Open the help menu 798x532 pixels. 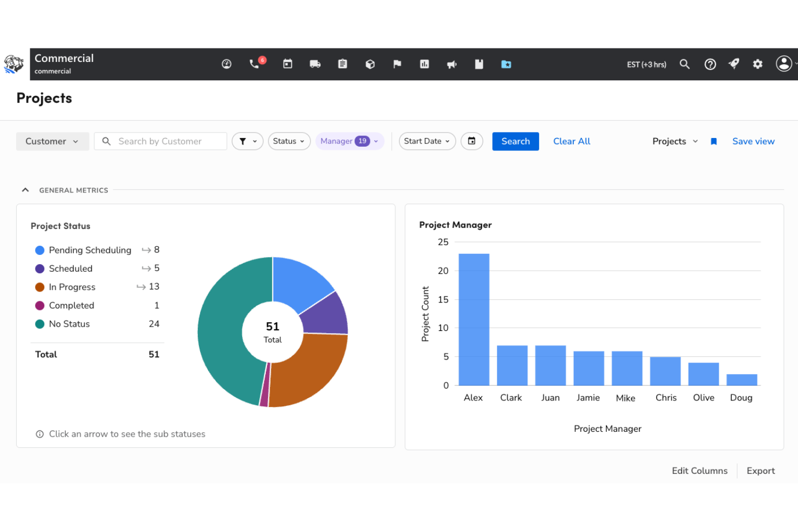(x=710, y=64)
